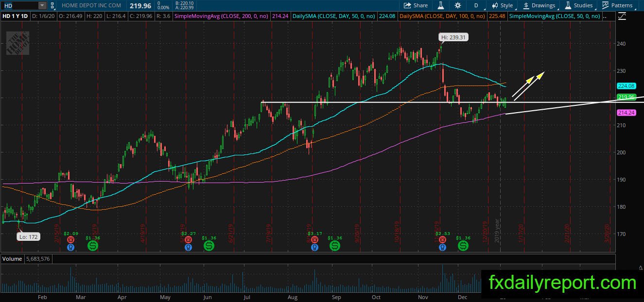Click the September $1.36 dividend icon
This screenshot has height=302, width=644.
335,246
